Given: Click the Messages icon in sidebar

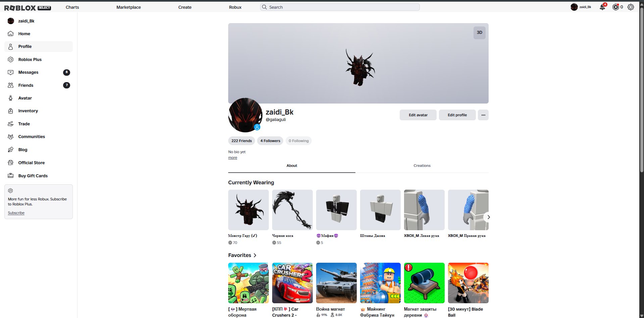Looking at the screenshot, I should click(x=11, y=72).
